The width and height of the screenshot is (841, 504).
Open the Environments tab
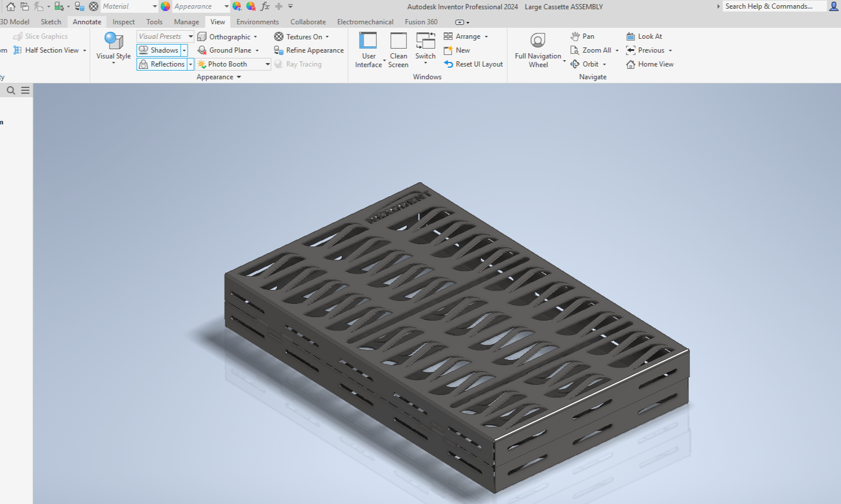pos(258,21)
